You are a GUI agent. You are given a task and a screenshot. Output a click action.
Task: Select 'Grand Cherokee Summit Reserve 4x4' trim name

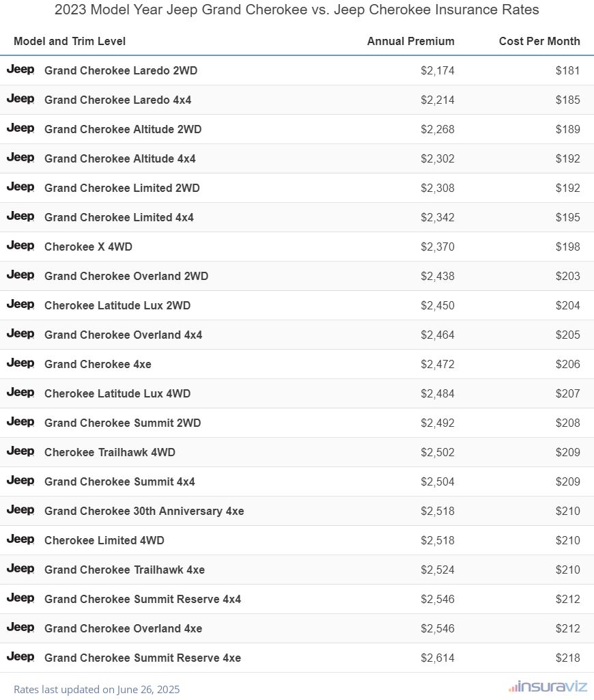tap(143, 600)
